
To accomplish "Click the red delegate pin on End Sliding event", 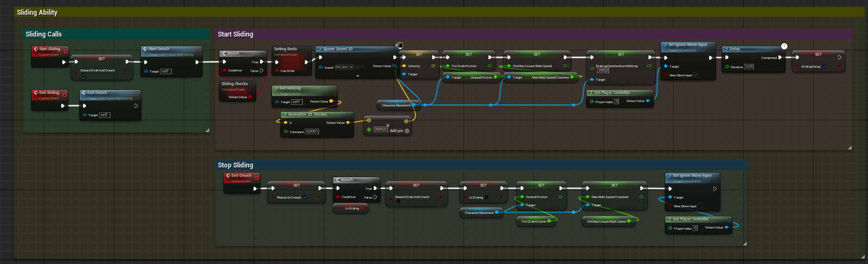I will coord(66,95).
